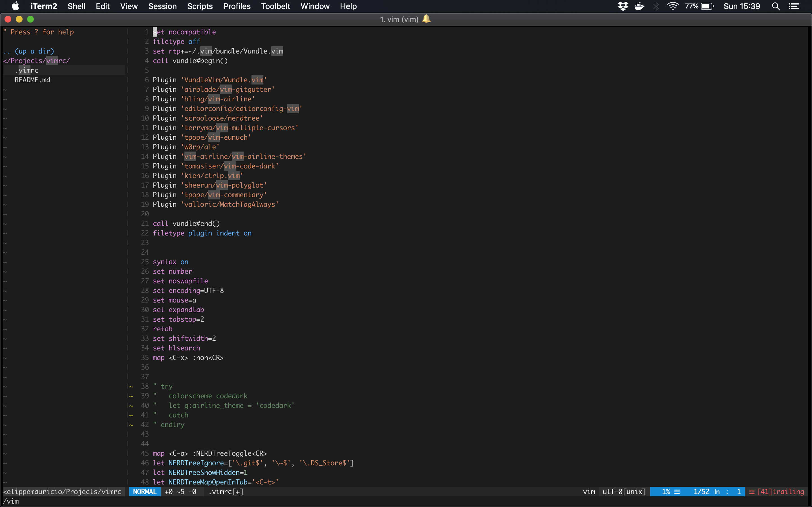
Task: Open the Bluetooth status icon
Action: [x=656, y=6]
